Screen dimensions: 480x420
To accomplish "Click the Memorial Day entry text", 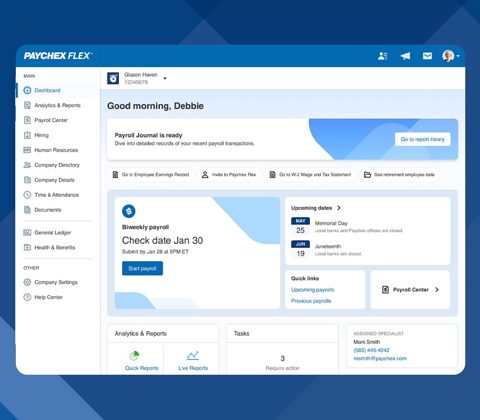I will 331,223.
